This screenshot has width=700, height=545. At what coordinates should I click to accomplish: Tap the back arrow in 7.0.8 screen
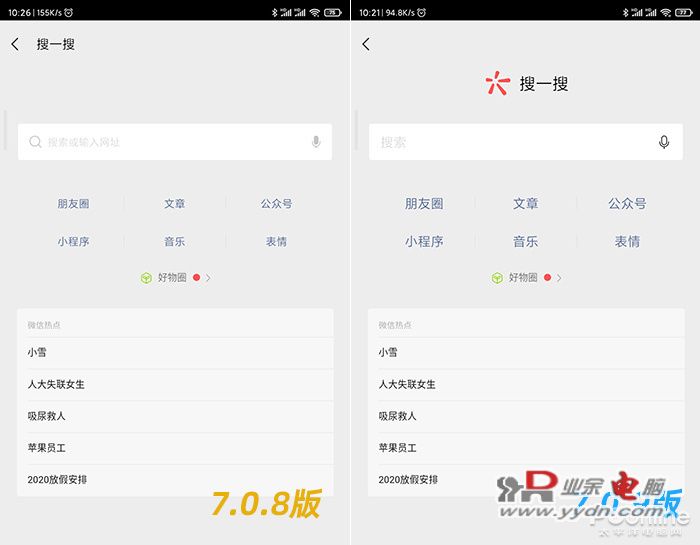click(x=15, y=44)
